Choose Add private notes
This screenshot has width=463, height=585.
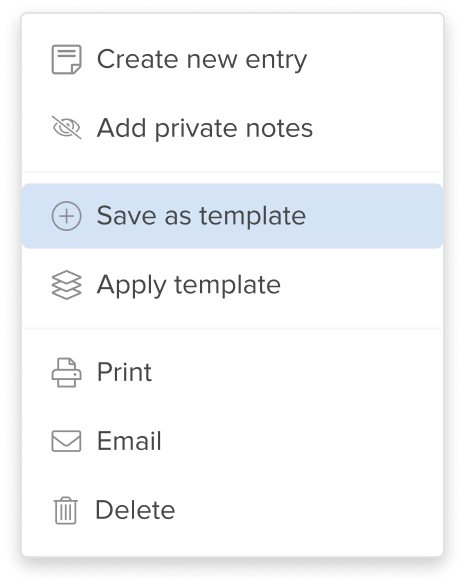pyautogui.click(x=232, y=128)
